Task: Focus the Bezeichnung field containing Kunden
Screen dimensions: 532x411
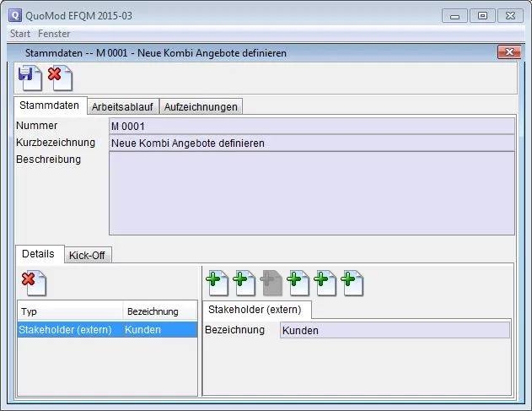Action: (394, 330)
